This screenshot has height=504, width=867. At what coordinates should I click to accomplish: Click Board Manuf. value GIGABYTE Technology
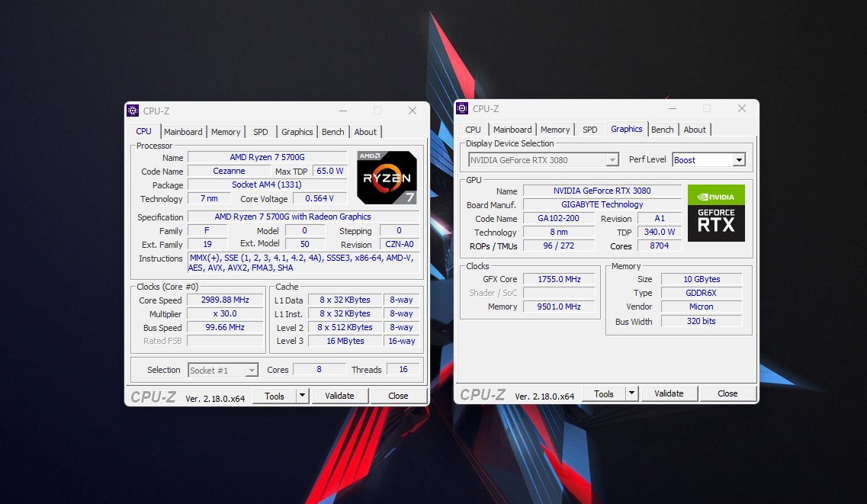(x=602, y=204)
